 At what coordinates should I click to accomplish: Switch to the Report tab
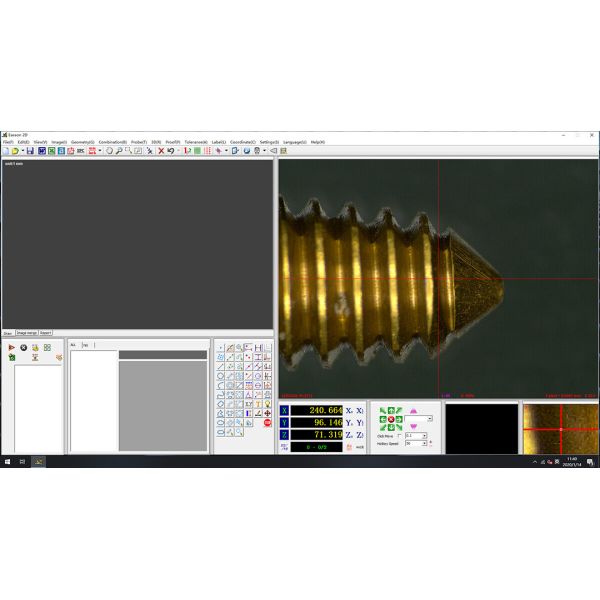pos(46,332)
